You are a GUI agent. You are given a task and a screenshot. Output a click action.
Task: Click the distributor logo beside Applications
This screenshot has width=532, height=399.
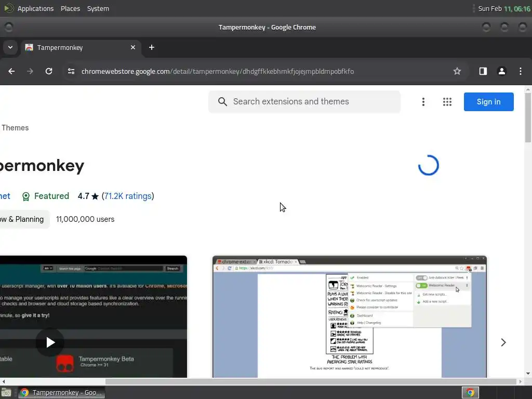point(8,8)
